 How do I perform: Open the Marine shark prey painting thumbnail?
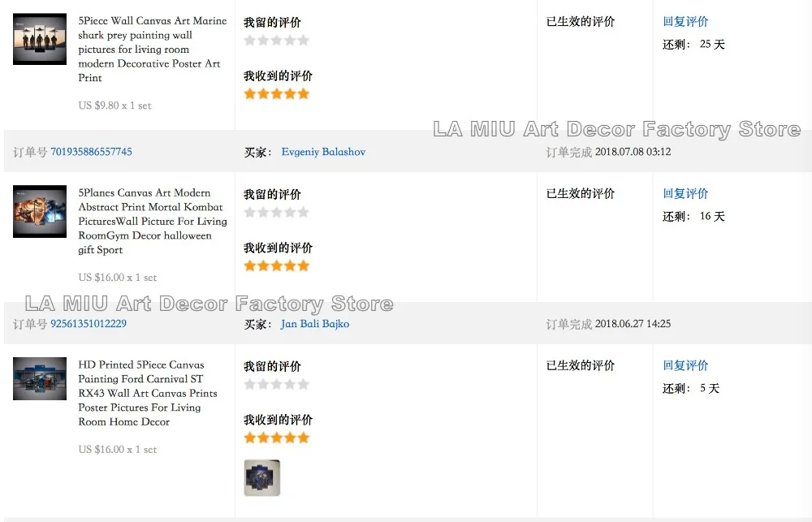[40, 38]
